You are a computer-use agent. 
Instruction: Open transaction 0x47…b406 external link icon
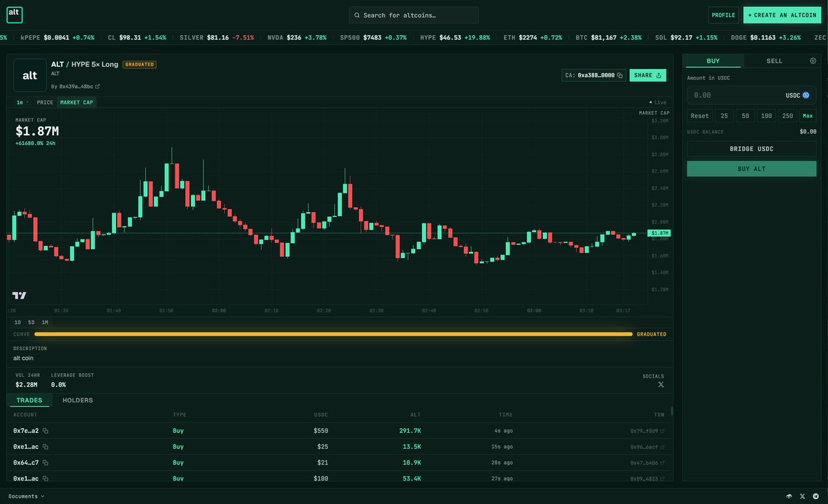click(x=662, y=463)
